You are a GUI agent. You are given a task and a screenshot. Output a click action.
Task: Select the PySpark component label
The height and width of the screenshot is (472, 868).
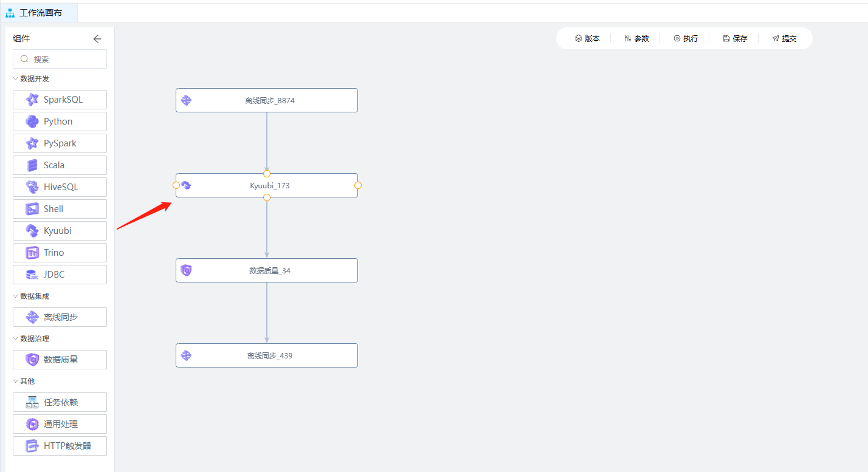(x=60, y=143)
